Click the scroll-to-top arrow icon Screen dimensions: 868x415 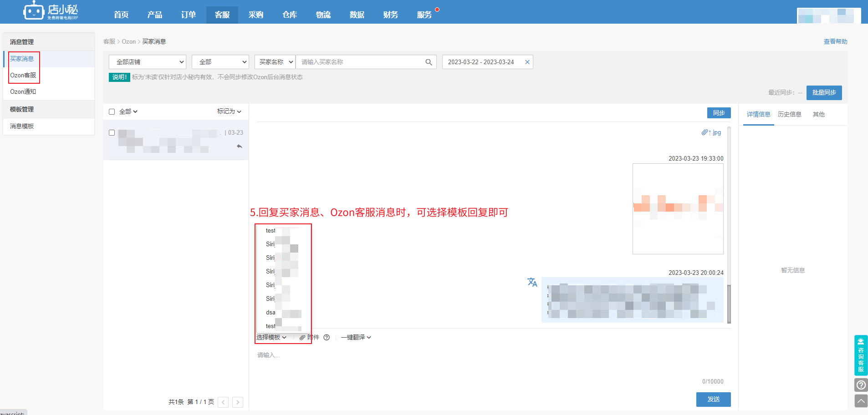[x=861, y=401]
